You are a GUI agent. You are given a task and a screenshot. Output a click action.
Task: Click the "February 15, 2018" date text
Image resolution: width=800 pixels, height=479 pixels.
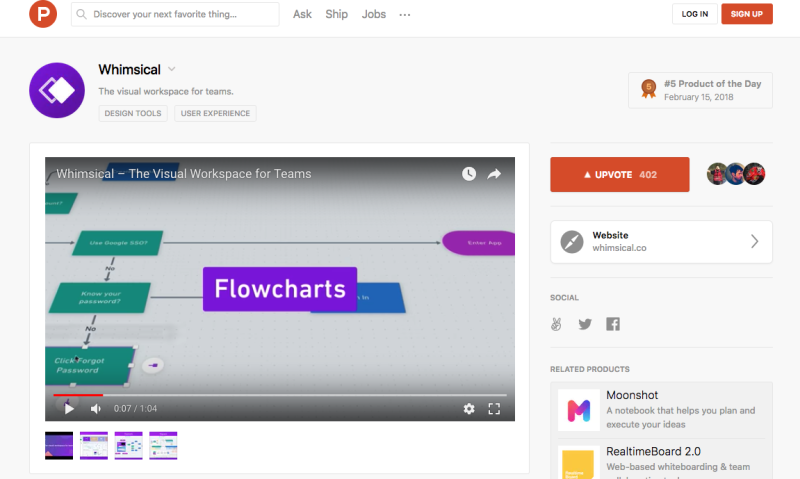point(698,97)
